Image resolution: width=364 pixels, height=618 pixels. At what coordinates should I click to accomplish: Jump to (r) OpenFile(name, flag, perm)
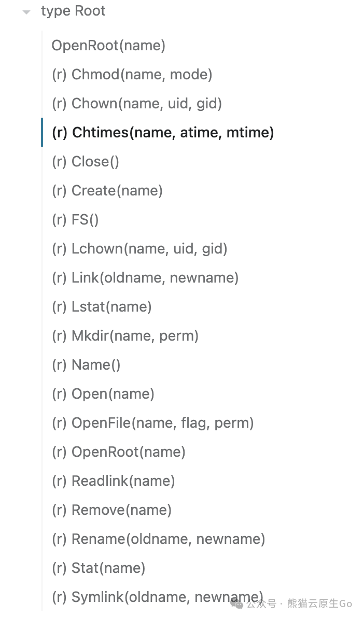coord(152,423)
